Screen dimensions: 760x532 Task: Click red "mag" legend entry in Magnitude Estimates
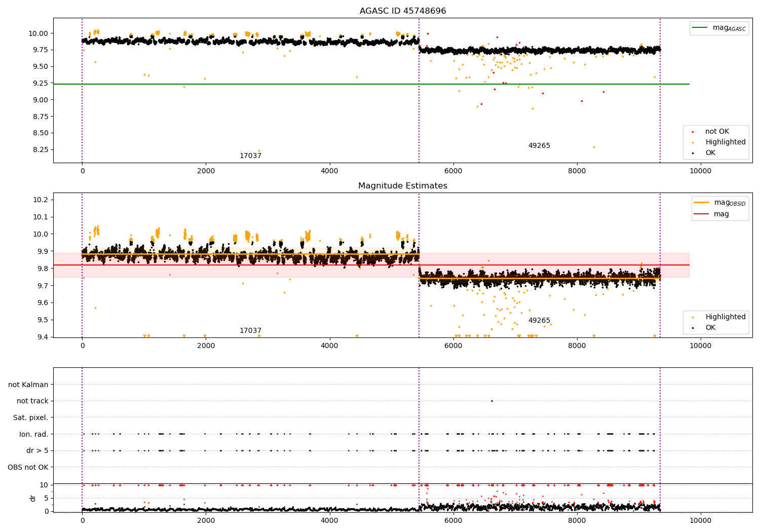pos(711,214)
